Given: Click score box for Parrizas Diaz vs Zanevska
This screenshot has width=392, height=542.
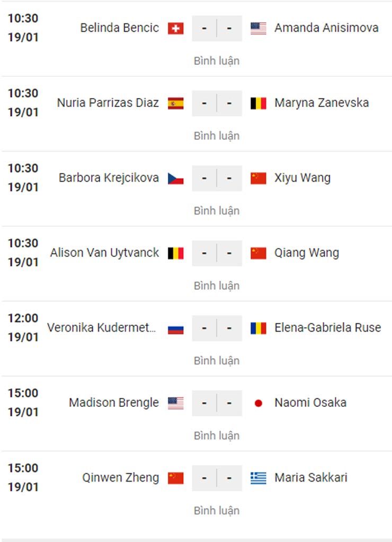Looking at the screenshot, I should pos(217,103).
